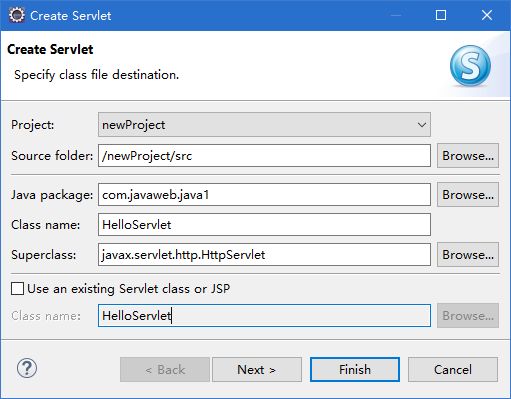Screen dimensions: 511x399
Task: Browse for the Source folder
Action: tap(468, 156)
